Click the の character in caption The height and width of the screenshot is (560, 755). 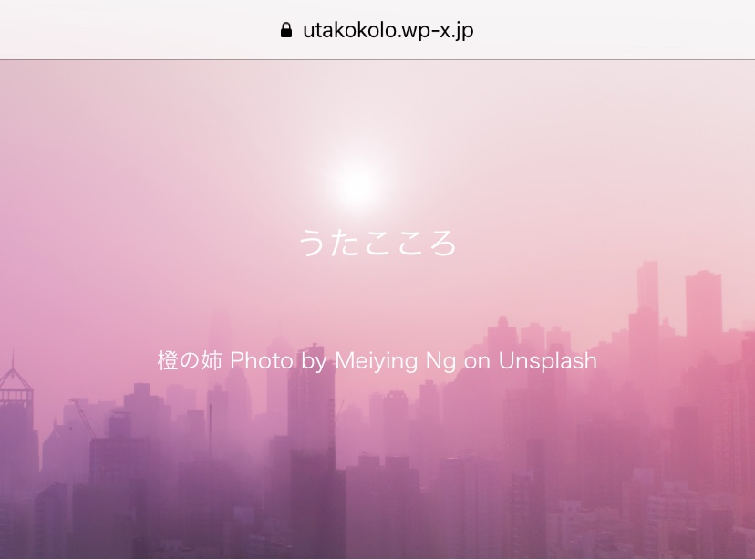pyautogui.click(x=190, y=360)
